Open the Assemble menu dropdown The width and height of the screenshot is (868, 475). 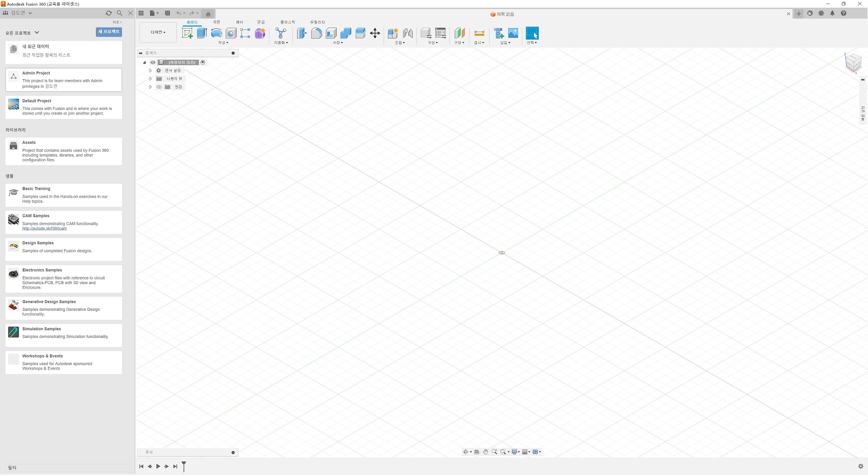[400, 43]
